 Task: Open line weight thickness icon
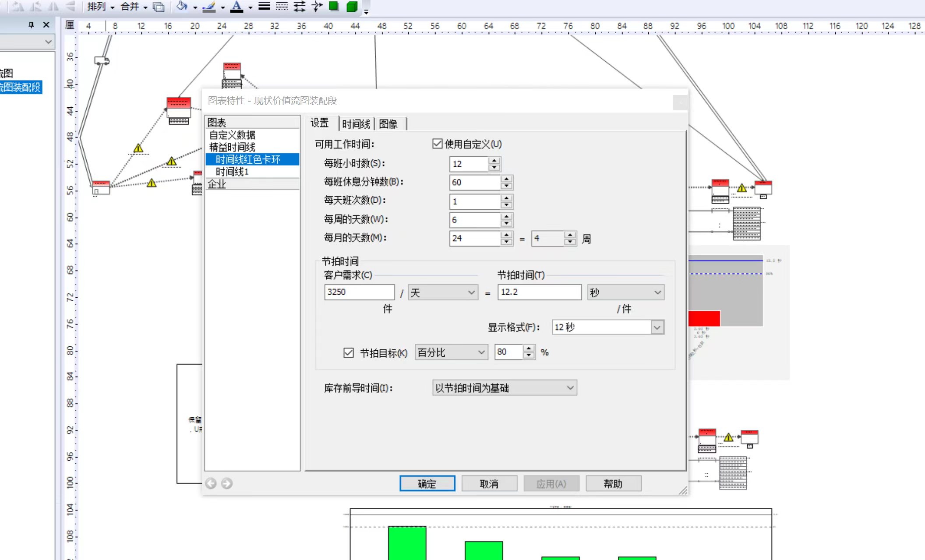[x=264, y=6]
